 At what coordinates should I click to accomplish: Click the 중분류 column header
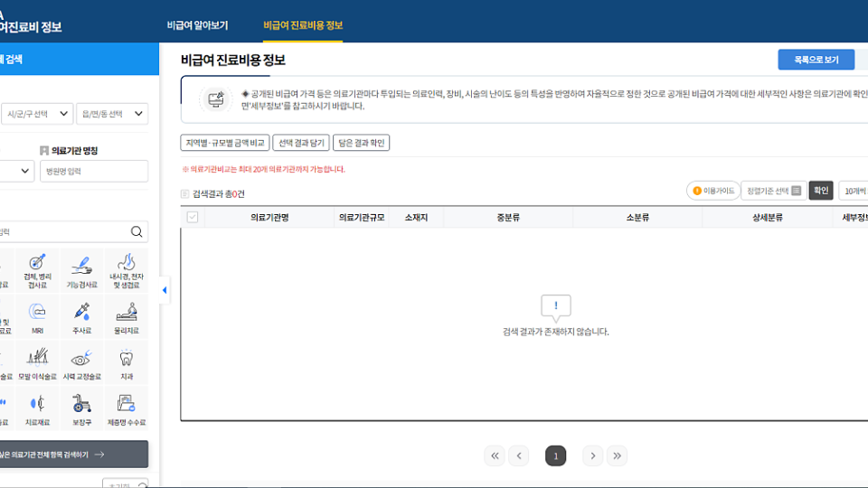click(x=508, y=218)
